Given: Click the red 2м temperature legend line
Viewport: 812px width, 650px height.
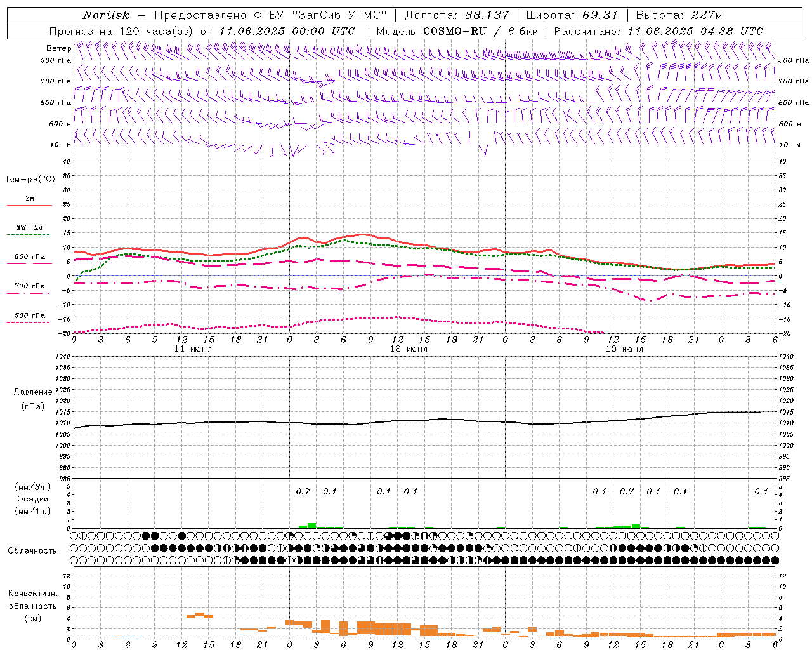Looking at the screenshot, I should point(29,206).
